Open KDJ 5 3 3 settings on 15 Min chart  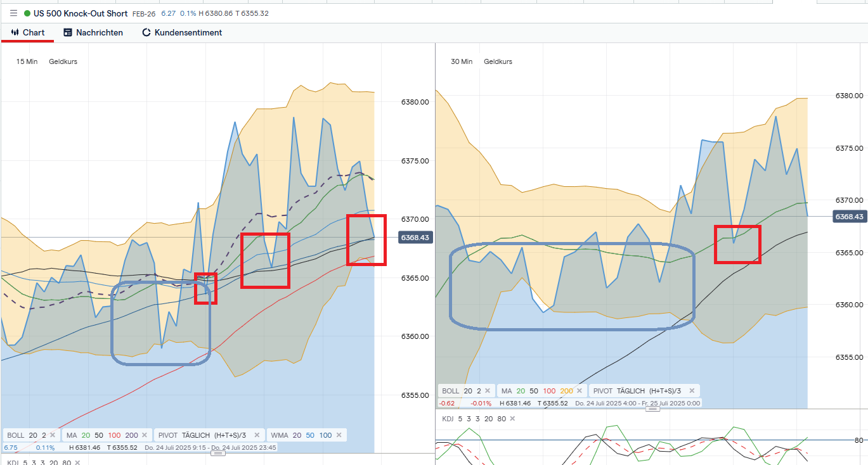click(x=38, y=463)
